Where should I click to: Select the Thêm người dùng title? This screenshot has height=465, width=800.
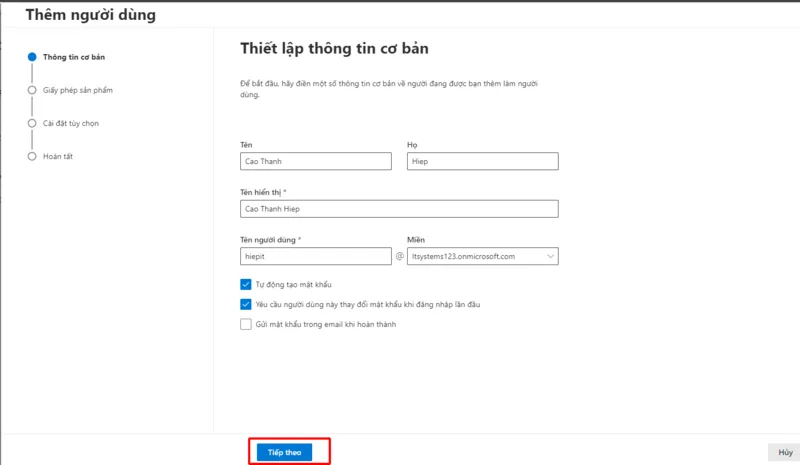[x=91, y=15]
